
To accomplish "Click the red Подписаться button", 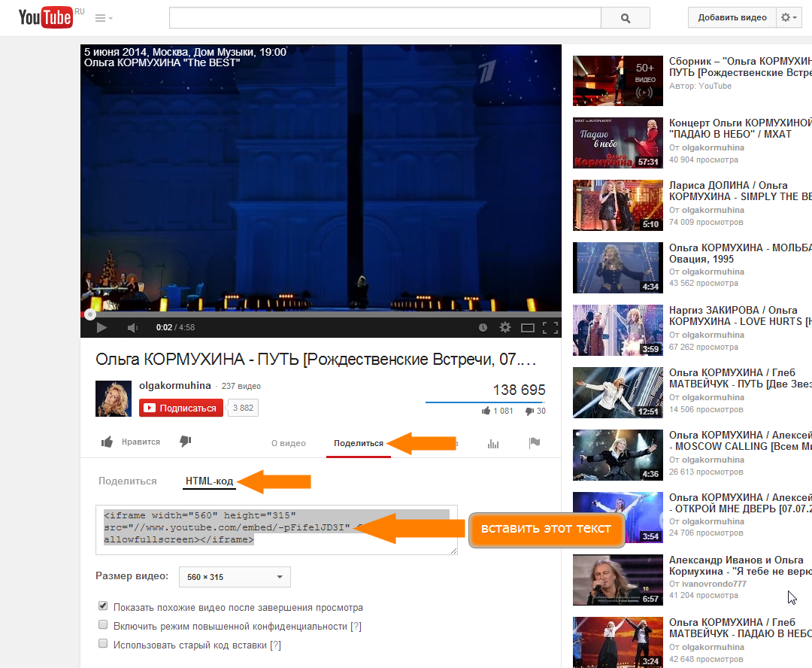I will point(181,408).
